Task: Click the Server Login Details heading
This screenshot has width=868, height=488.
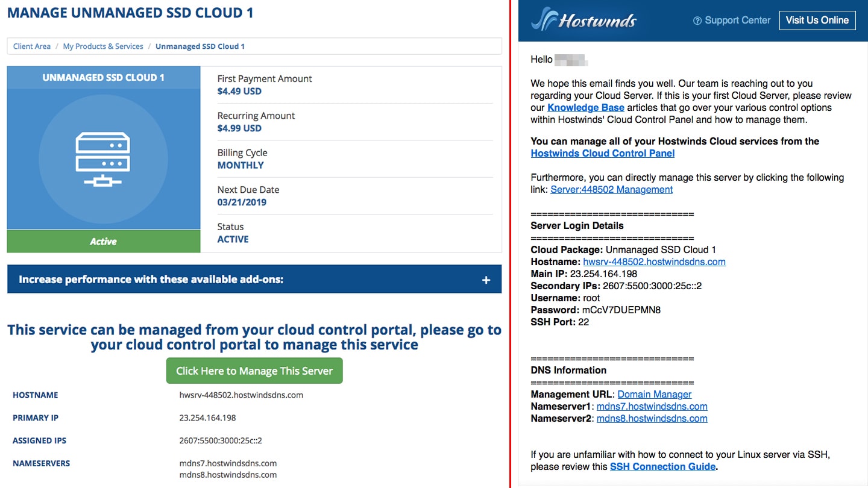Action: point(577,226)
